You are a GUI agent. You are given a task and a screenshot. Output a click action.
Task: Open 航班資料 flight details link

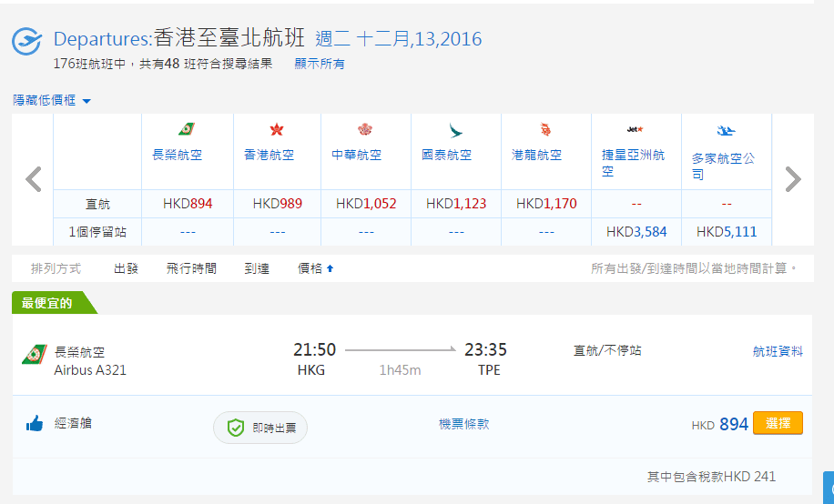tap(778, 351)
